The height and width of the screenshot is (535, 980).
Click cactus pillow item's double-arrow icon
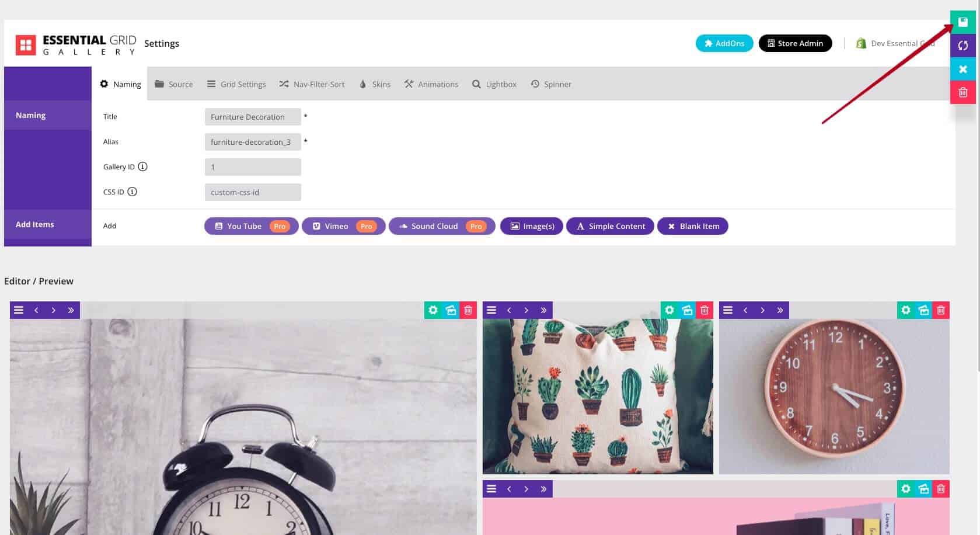[544, 310]
